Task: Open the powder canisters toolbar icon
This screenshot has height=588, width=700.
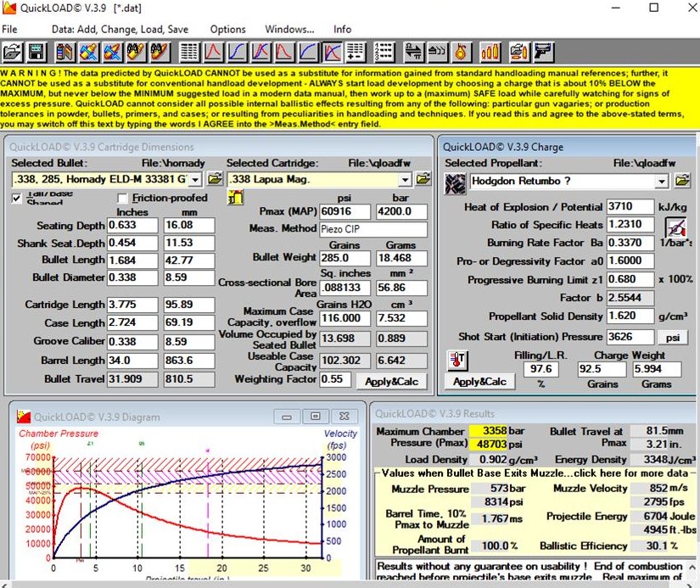Action: pyautogui.click(x=65, y=53)
